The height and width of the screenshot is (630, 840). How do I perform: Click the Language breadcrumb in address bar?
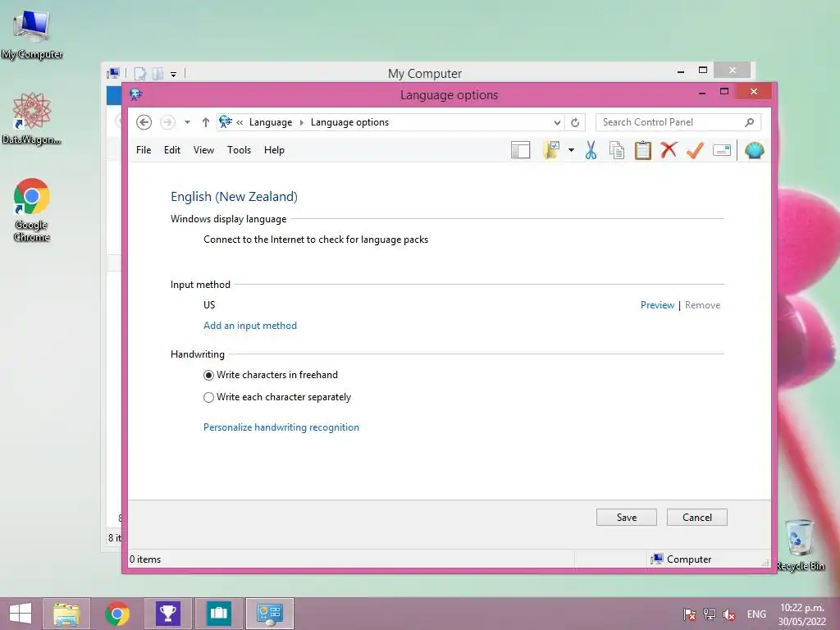click(271, 122)
